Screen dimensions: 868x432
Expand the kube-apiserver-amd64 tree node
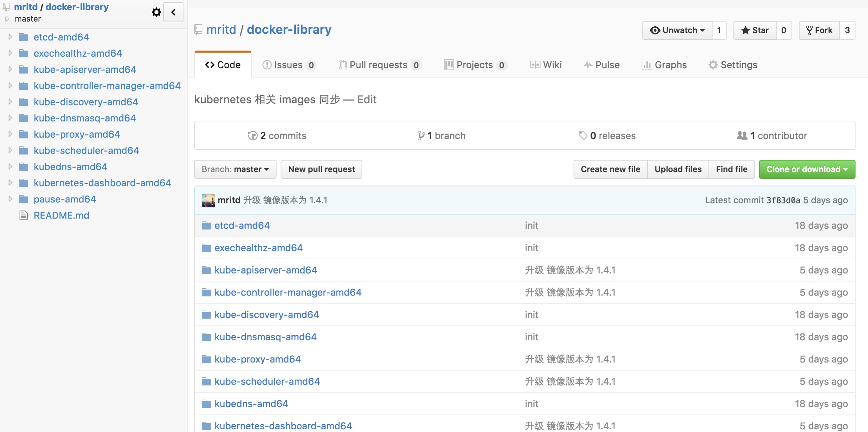click(x=10, y=69)
